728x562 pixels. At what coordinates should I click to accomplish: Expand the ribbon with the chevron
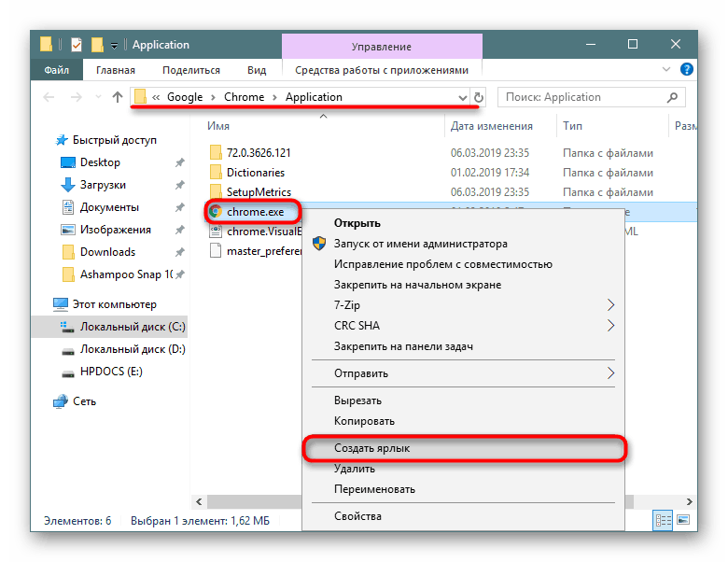point(666,69)
